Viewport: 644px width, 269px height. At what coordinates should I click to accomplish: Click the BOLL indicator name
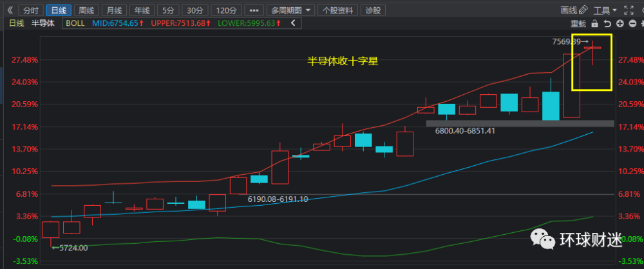coord(75,23)
